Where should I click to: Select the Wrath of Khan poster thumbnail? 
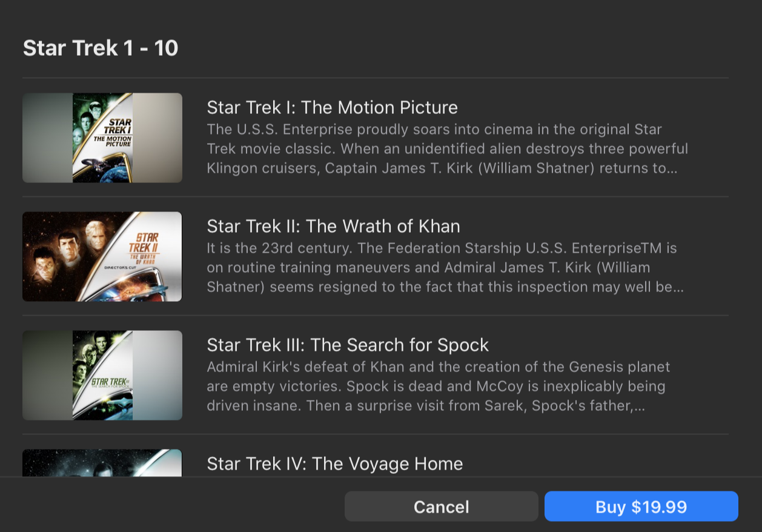click(102, 256)
